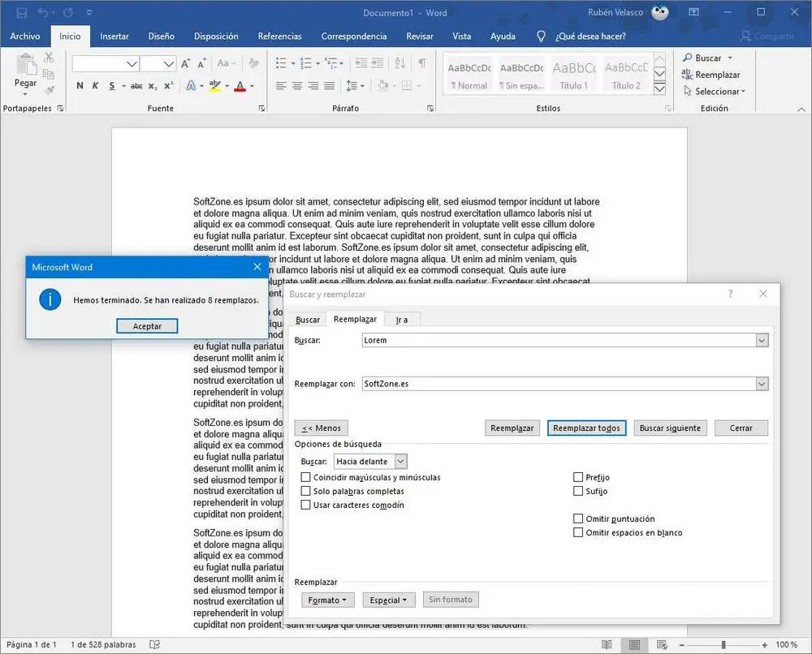Image resolution: width=812 pixels, height=654 pixels.
Task: Switch to the Diseño ribbon tab
Action: click(x=161, y=37)
